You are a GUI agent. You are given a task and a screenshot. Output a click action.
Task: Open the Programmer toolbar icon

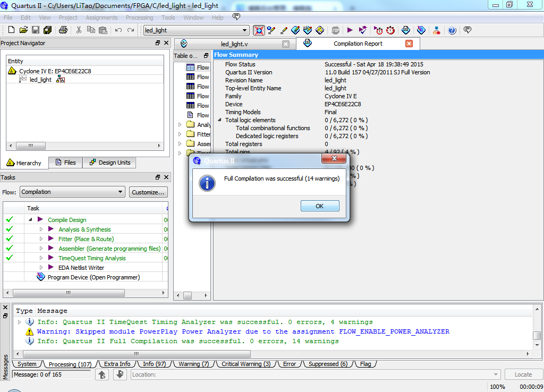421,30
